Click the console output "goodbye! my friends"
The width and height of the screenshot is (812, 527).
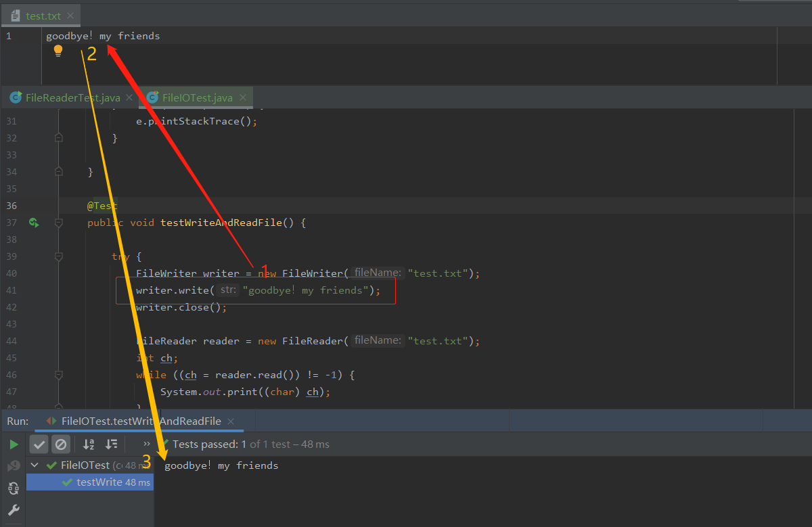click(x=221, y=465)
